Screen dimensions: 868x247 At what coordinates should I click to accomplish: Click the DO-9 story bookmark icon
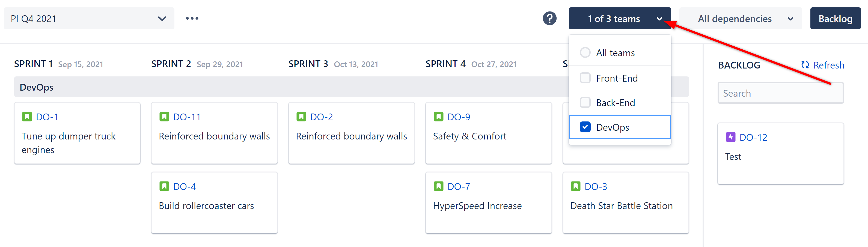tap(438, 117)
